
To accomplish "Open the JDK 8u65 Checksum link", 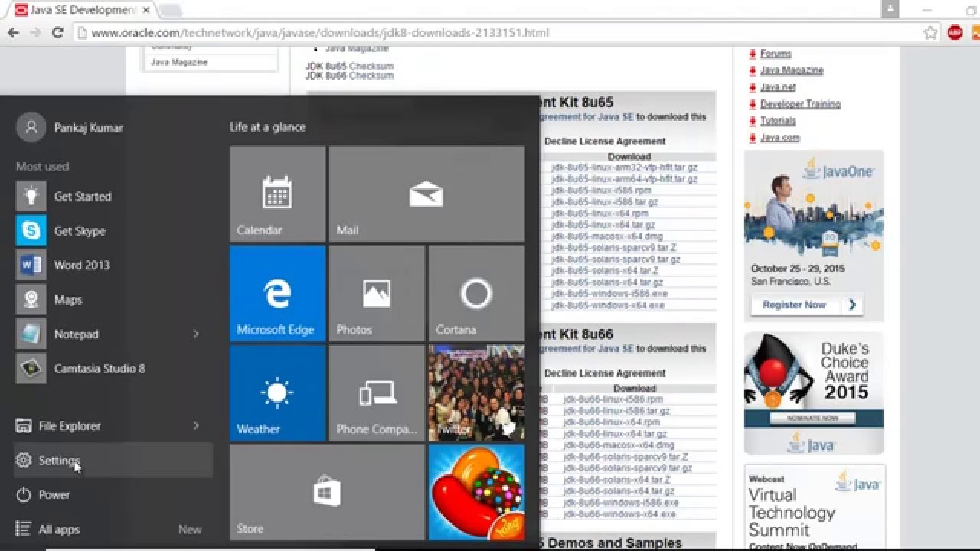I will click(371, 67).
